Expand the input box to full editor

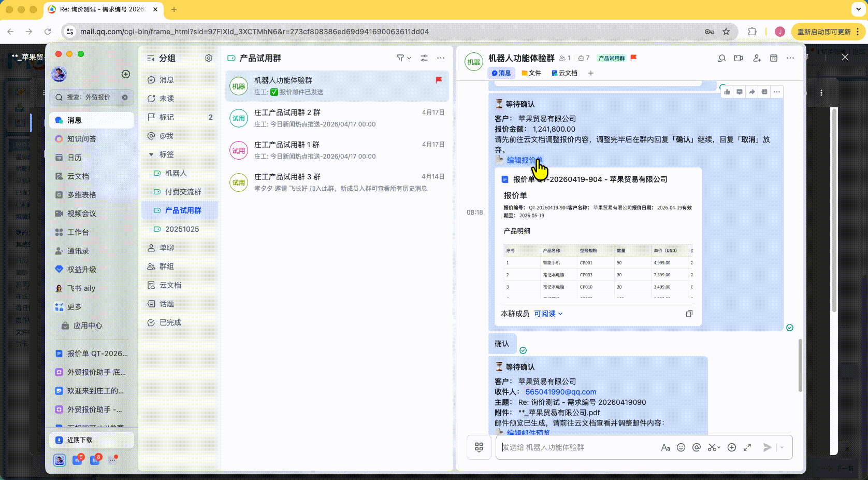point(747,447)
